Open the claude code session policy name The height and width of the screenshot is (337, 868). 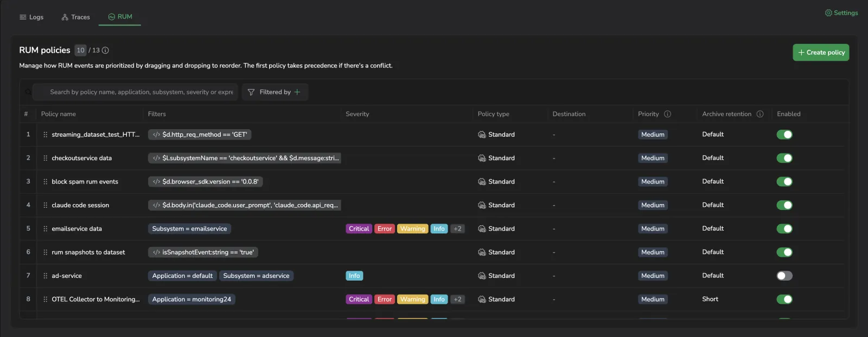(x=80, y=205)
